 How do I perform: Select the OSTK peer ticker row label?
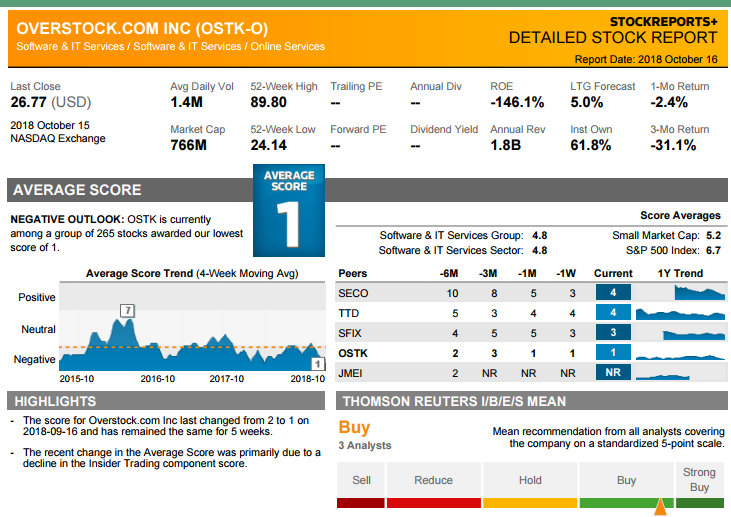tap(353, 353)
